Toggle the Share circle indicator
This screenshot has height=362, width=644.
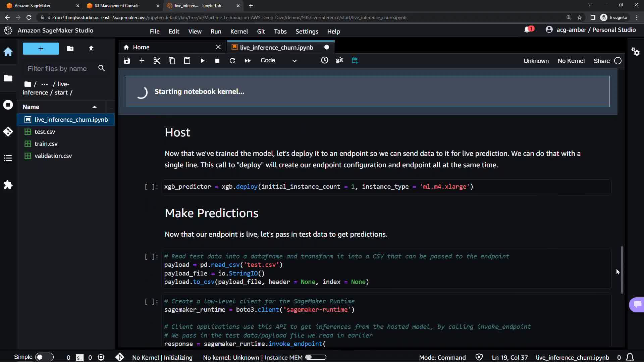click(x=618, y=61)
